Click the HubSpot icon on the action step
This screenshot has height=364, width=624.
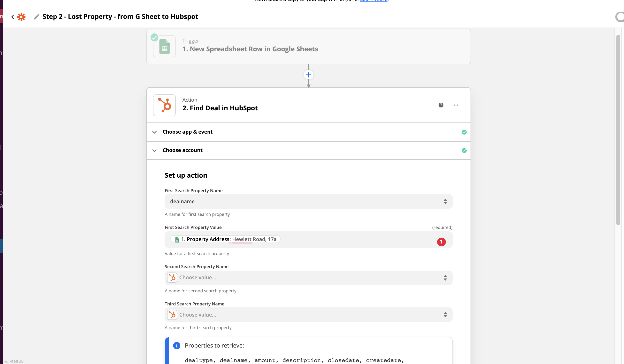(164, 105)
